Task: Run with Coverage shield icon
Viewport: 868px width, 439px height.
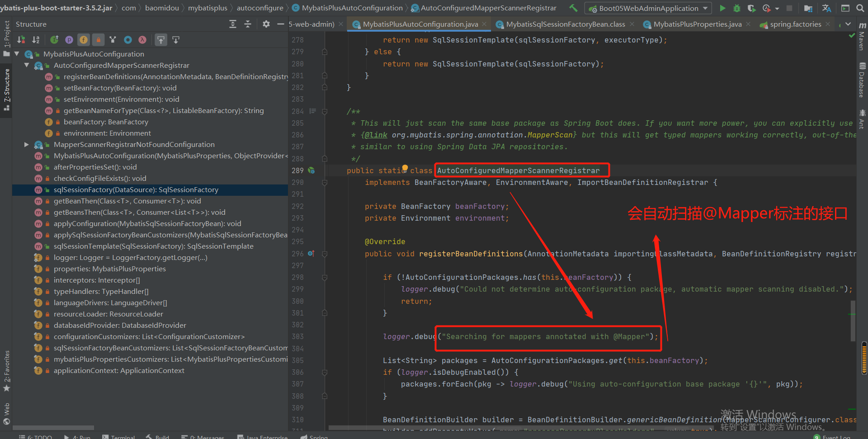Action: (x=751, y=8)
